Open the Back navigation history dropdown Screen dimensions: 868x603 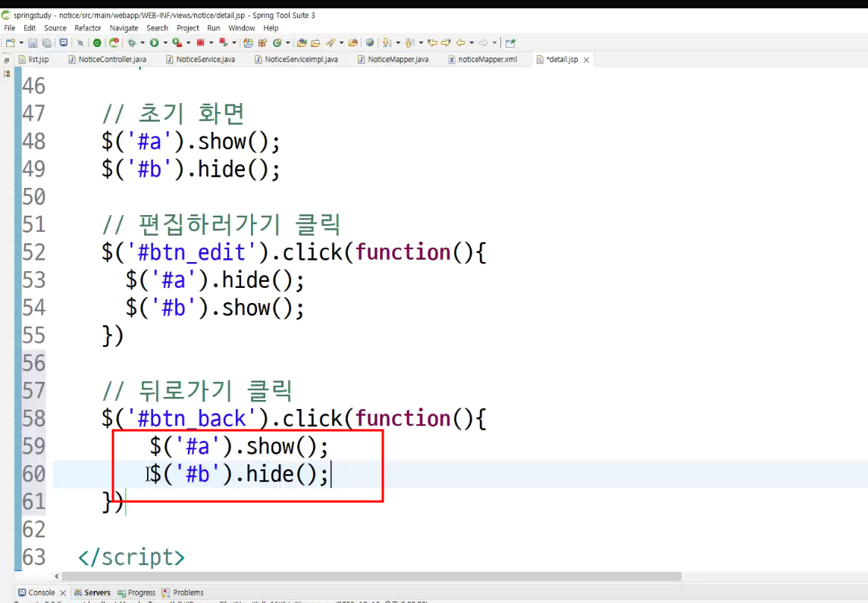click(x=472, y=42)
